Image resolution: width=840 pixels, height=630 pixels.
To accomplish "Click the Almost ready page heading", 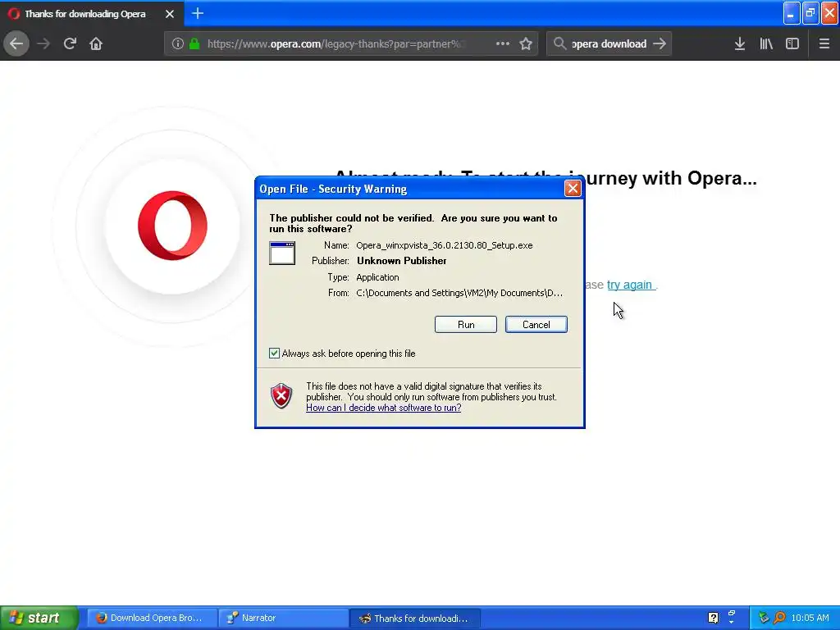I will coord(546,177).
